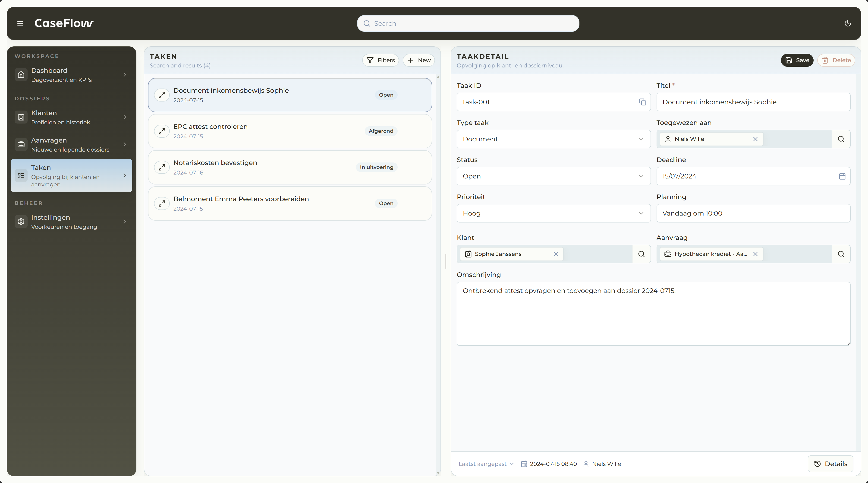Open the Prioriteit dropdown
This screenshot has width=868, height=483.
(553, 213)
